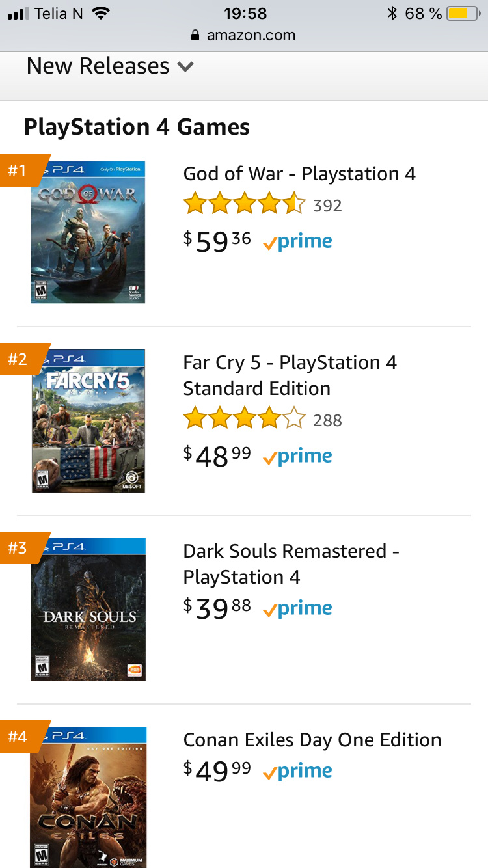Open the Far Cry 5 cover thumbnail

click(x=88, y=420)
